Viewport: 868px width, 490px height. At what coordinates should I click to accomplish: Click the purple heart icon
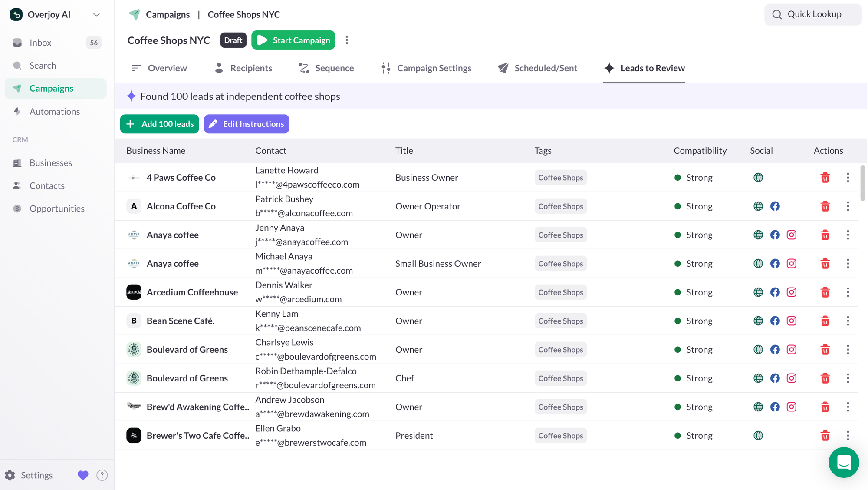coord(83,475)
